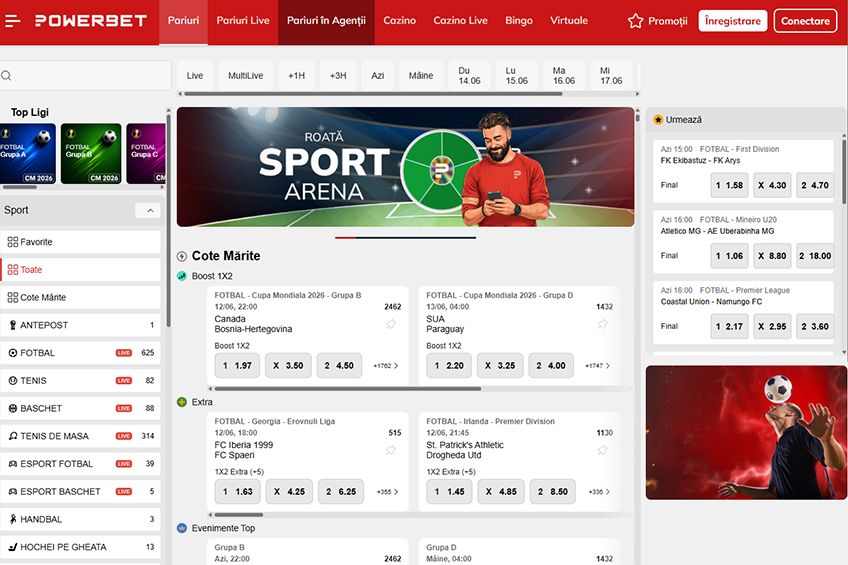Click the Extra section plus icon
Viewport: 848px width, 565px height.
pos(182,402)
